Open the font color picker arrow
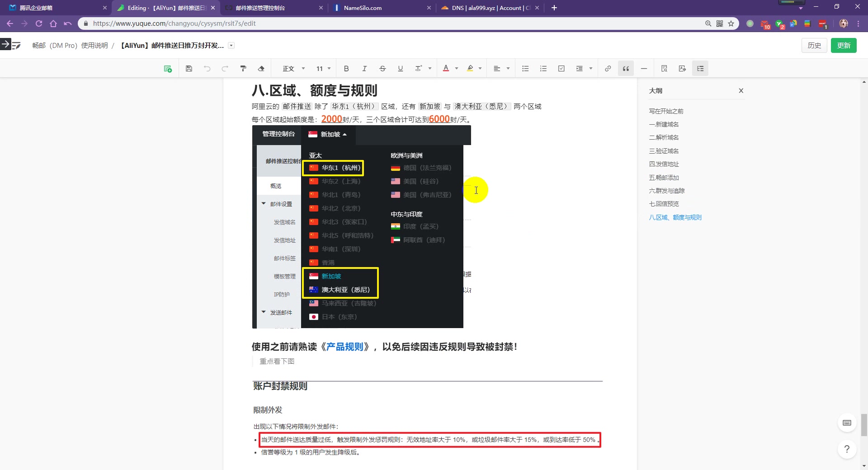Viewport: 868px width, 470px height. [457, 69]
